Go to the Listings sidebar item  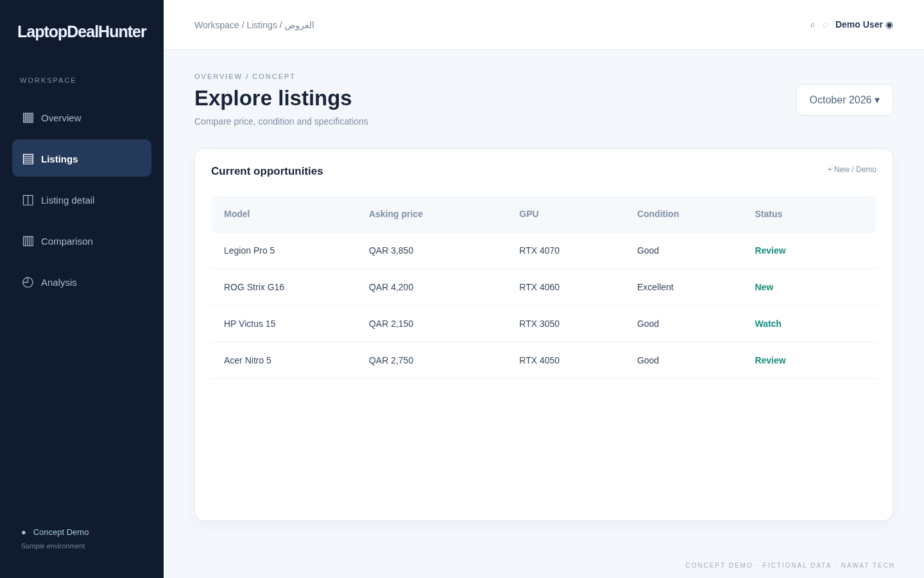[x=82, y=158]
